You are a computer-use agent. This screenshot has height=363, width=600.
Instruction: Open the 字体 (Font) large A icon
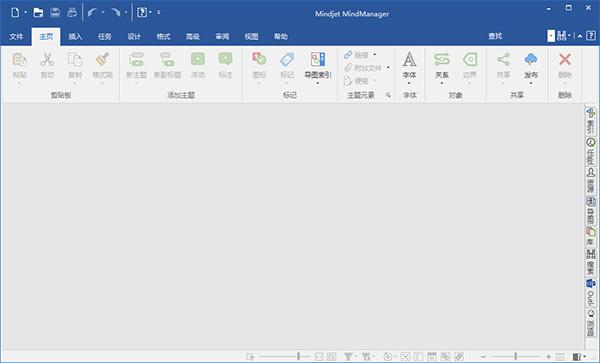click(x=409, y=59)
